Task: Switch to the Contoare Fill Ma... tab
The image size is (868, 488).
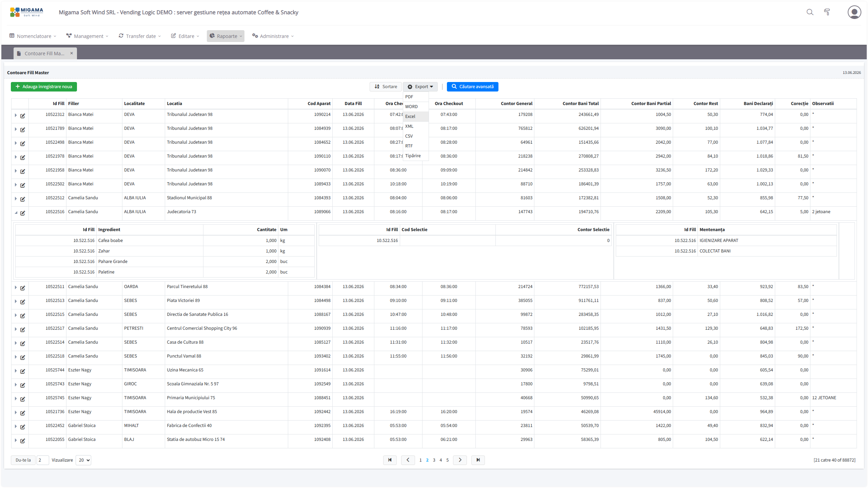Action: click(44, 53)
